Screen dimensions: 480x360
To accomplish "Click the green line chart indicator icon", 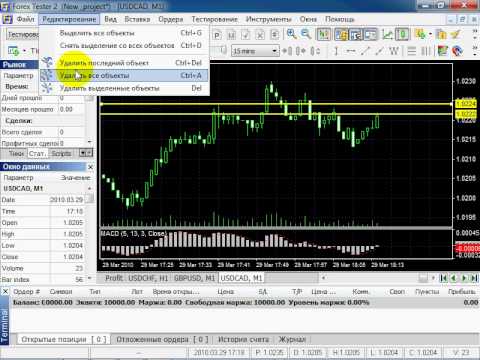I will pos(387,34).
